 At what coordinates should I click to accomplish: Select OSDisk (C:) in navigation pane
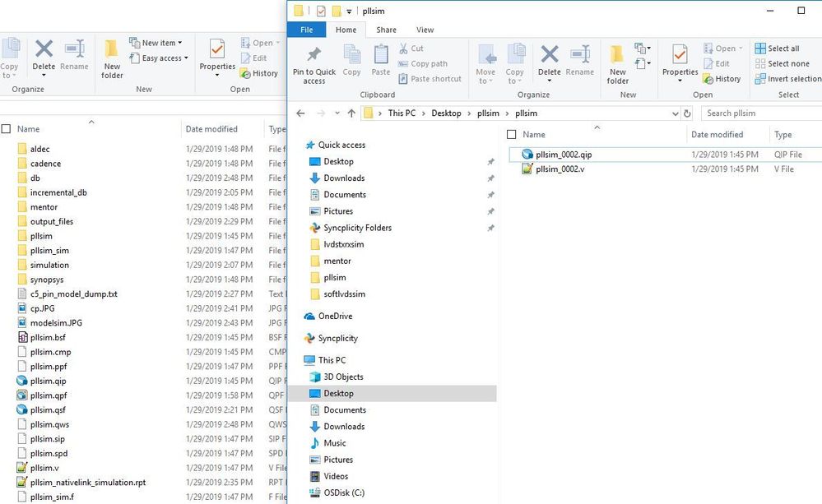344,492
